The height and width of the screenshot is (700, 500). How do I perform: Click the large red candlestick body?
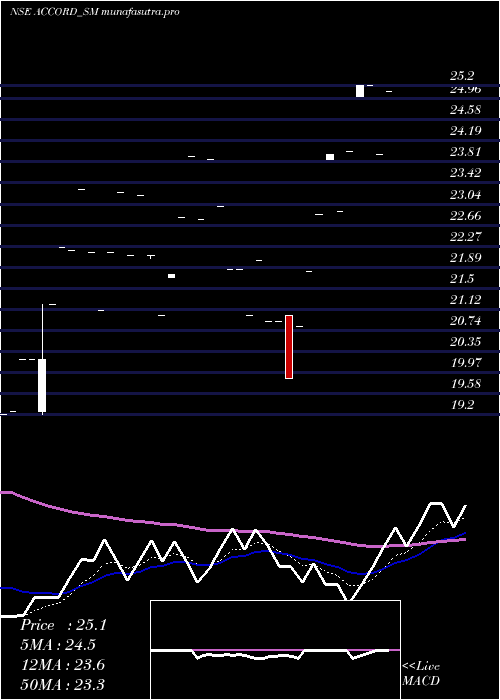[x=289, y=347]
